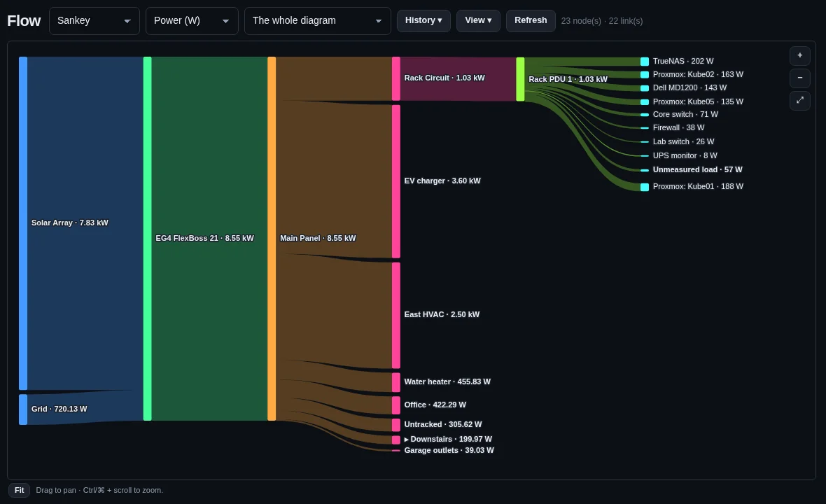Click the Water heater 455.83 W label
The image size is (826, 504).
coord(447,381)
